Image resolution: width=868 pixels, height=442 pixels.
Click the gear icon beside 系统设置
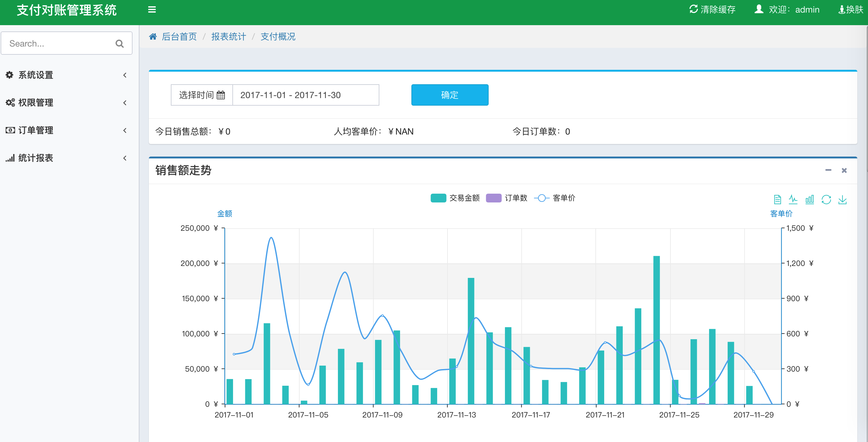pyautogui.click(x=9, y=75)
